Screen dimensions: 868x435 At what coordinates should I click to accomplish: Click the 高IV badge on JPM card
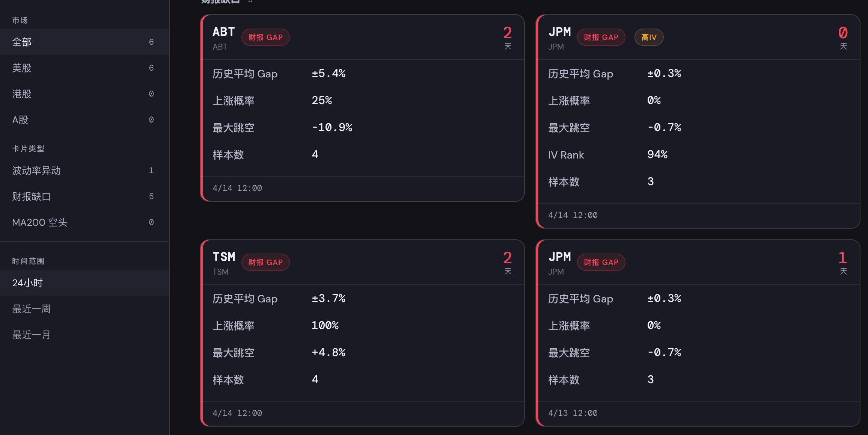click(x=648, y=37)
